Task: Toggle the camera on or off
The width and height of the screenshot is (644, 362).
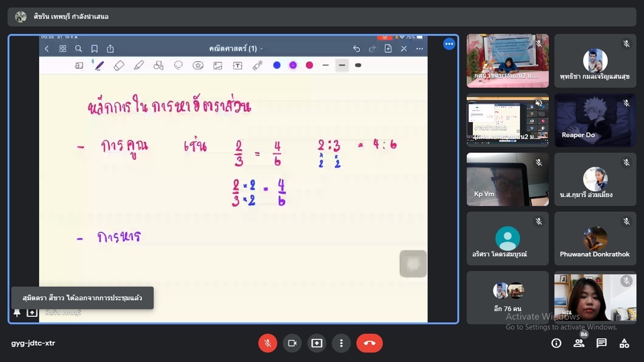Action: tap(292, 343)
